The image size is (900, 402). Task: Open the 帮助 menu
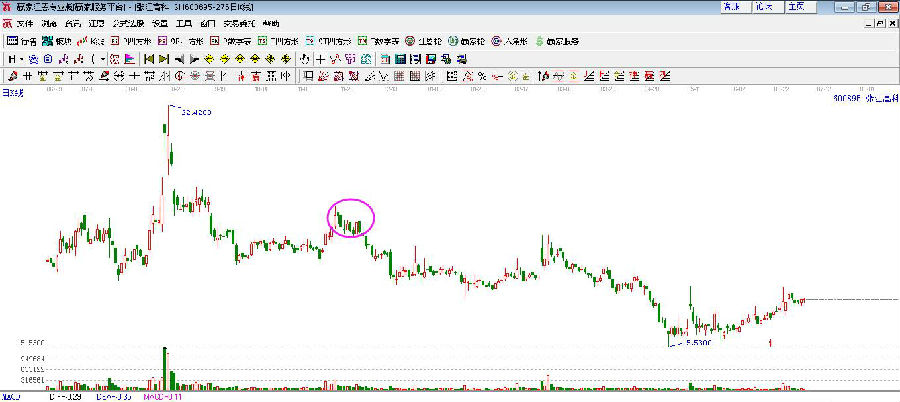[x=273, y=22]
